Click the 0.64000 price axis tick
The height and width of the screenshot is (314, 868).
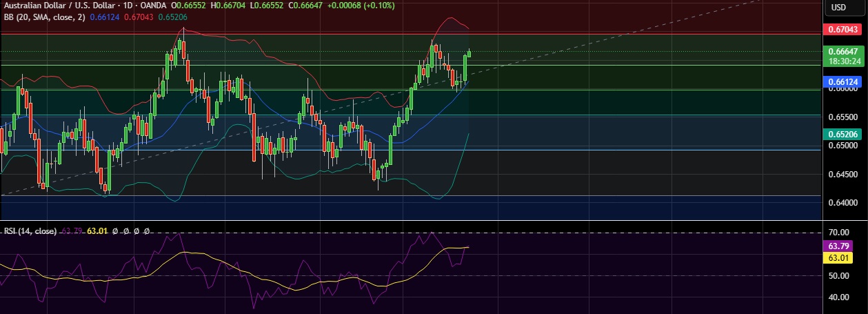(x=842, y=202)
